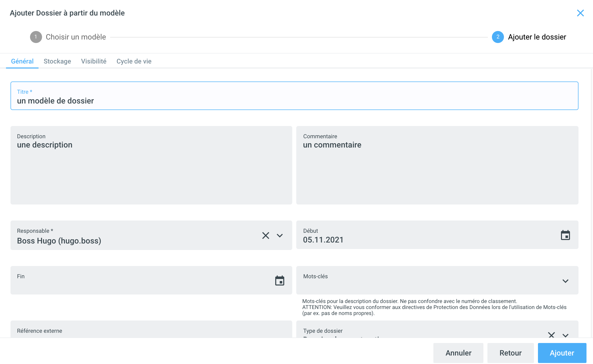Expand the Type de dossier dropdown
Image resolution: width=593 pixels, height=364 pixels.
565,335
